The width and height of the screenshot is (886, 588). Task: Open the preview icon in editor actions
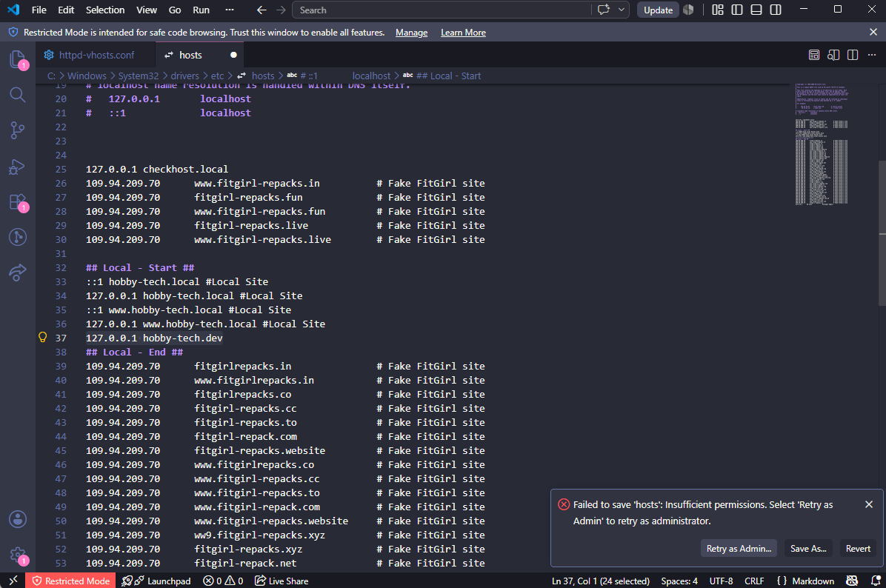pos(814,55)
